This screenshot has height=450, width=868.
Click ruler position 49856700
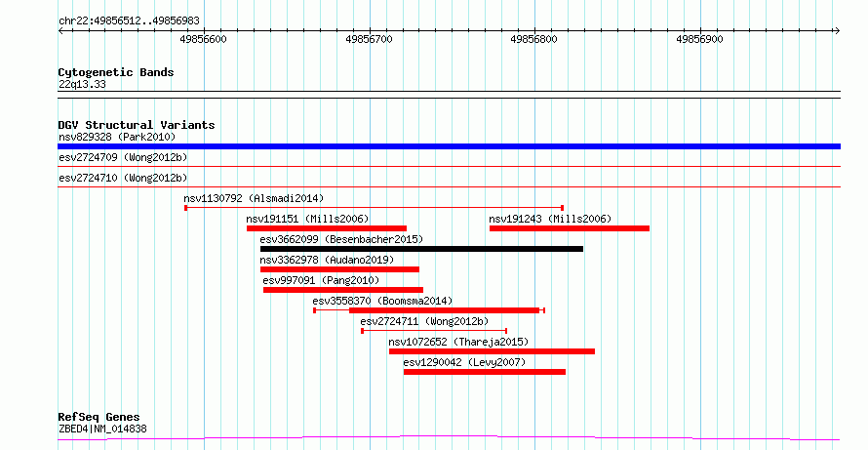(369, 39)
